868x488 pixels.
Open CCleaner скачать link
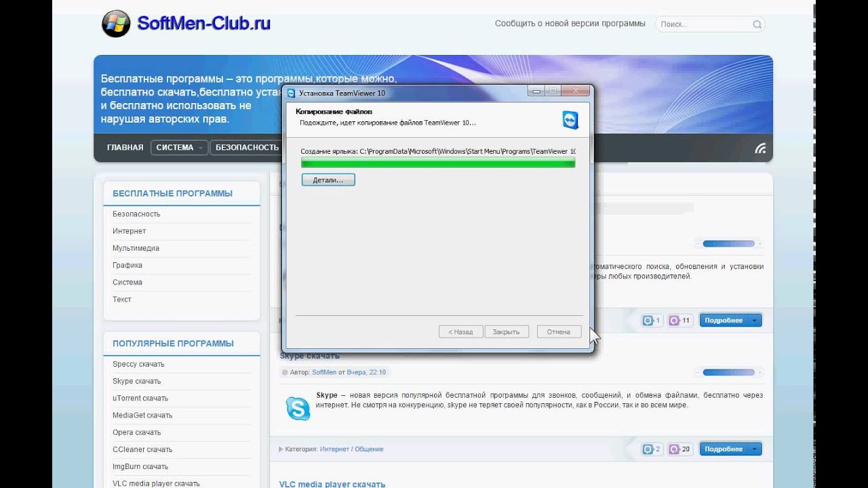[x=142, y=449]
